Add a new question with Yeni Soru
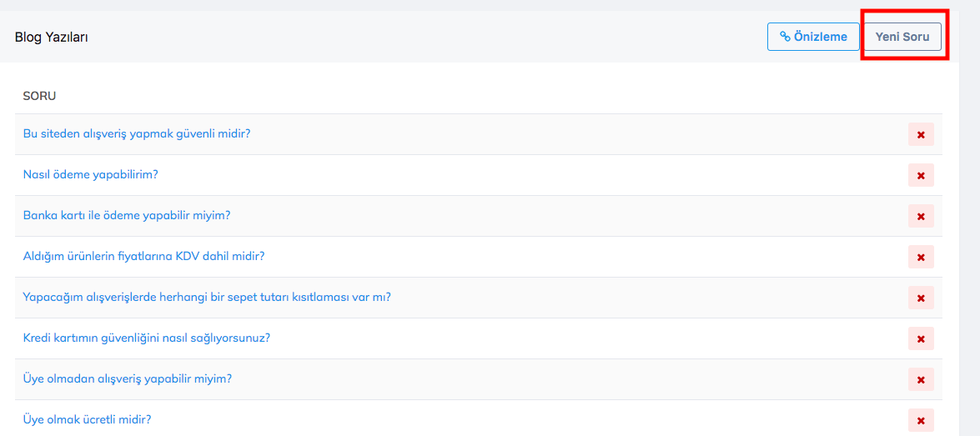The width and height of the screenshot is (980, 436). click(902, 37)
